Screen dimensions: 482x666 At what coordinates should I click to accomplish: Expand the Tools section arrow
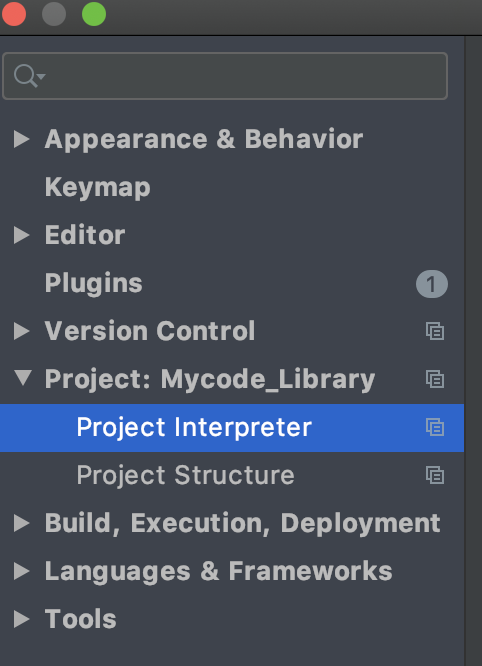pos(21,619)
